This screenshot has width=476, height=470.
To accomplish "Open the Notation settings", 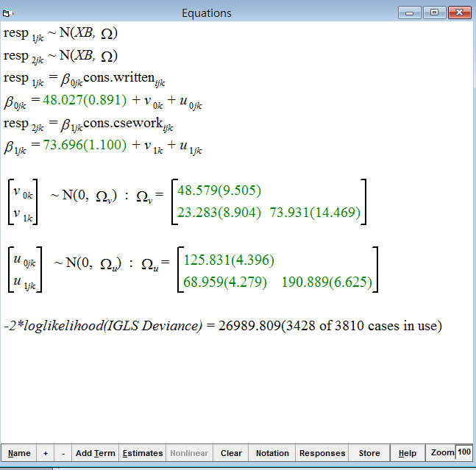I will (272, 453).
